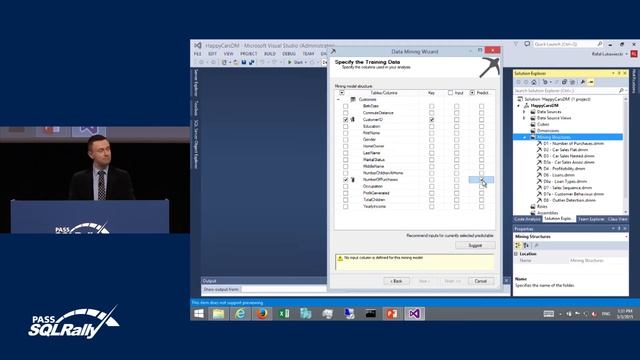The image size is (640, 360).
Task: Check the TotalChildren Input checkbox
Action: pos(456,200)
